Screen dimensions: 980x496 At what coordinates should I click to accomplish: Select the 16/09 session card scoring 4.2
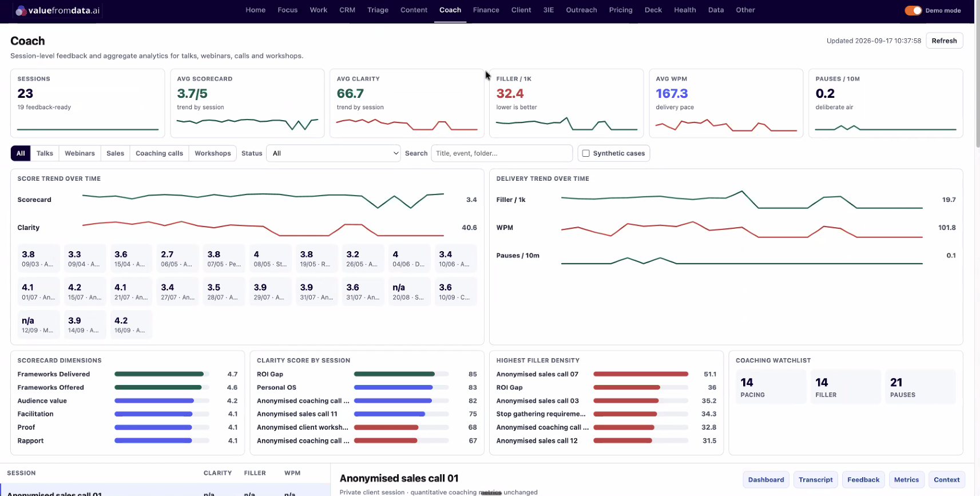pos(131,325)
